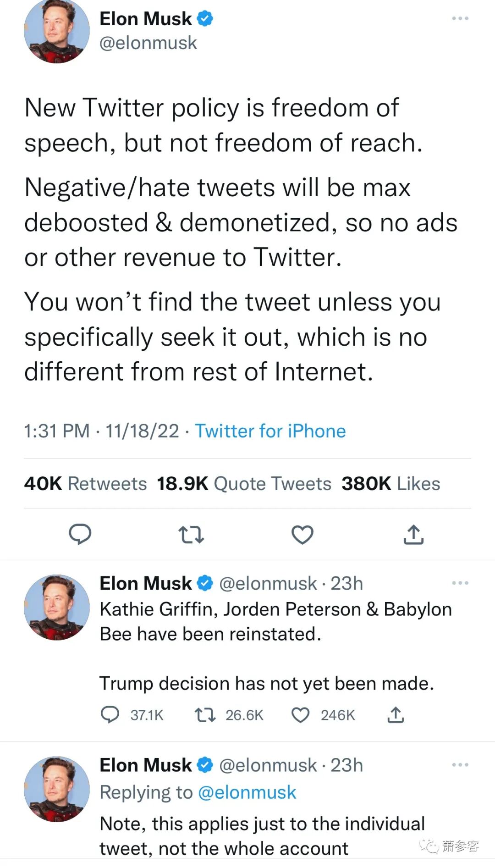
Task: Click verified badge beside Elon Musk header name
Action: (205, 19)
